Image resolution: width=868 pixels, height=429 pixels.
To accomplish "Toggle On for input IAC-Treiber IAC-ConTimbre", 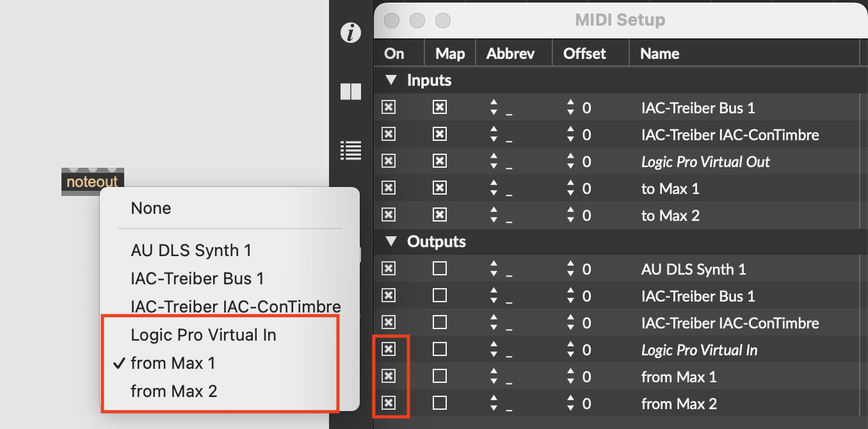I will [x=388, y=134].
